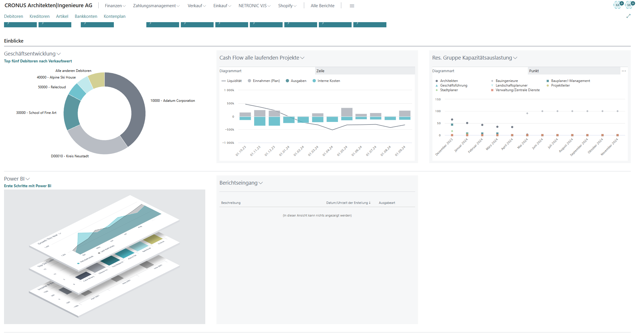
Task: Open the three-dots menu beside Punkt
Action: 624,71
